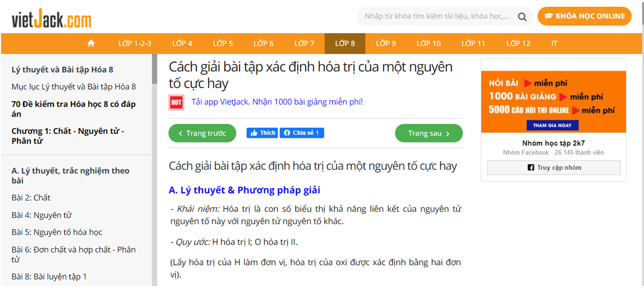Go to previous page with Trang trước

point(202,133)
